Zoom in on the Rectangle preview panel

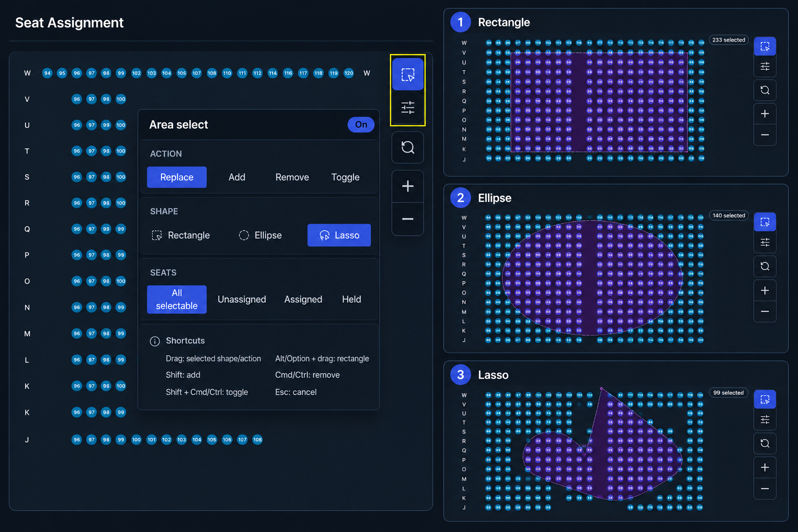pos(765,114)
